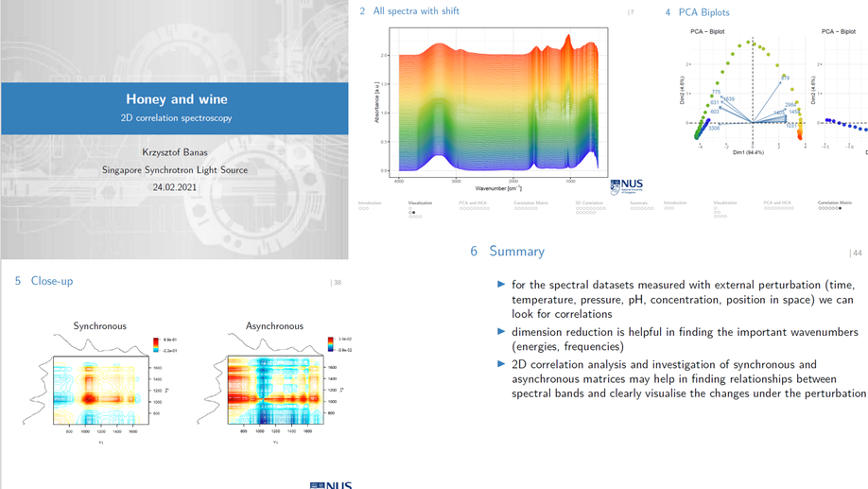The height and width of the screenshot is (489, 868).
Task: Click page number 7 on the spectra slide
Action: tap(632, 12)
